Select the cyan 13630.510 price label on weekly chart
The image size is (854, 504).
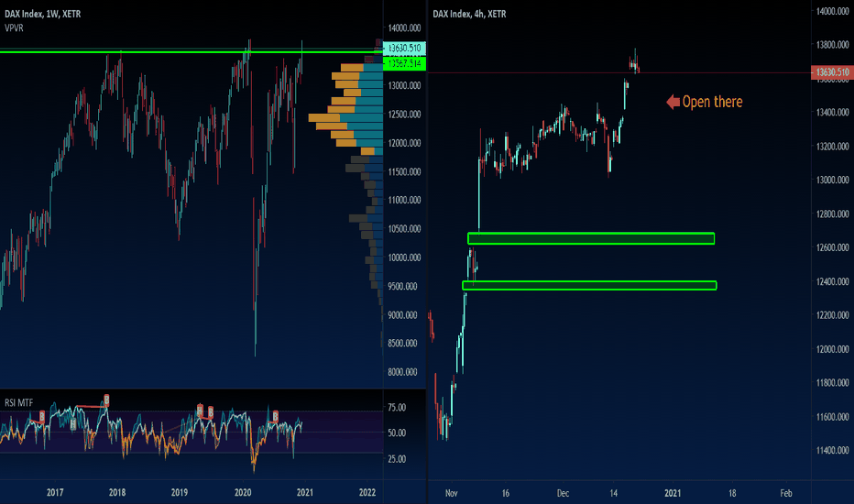coord(404,48)
